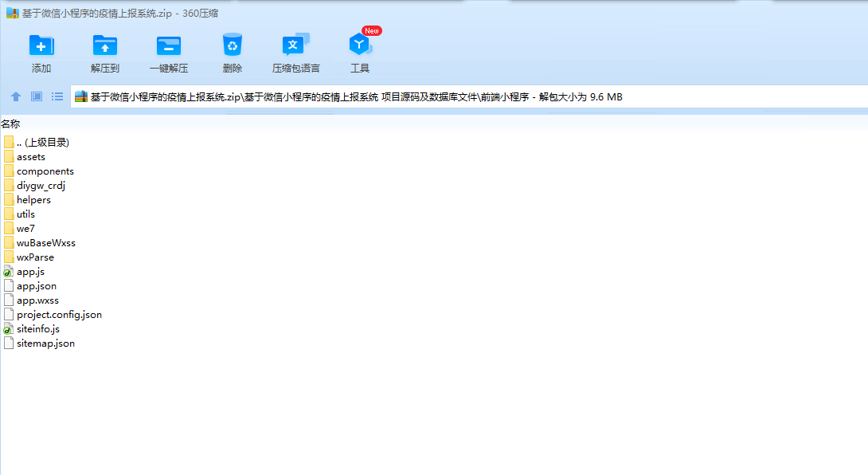Select the utils folder icon
This screenshot has width=868, height=475.
[x=9, y=214]
